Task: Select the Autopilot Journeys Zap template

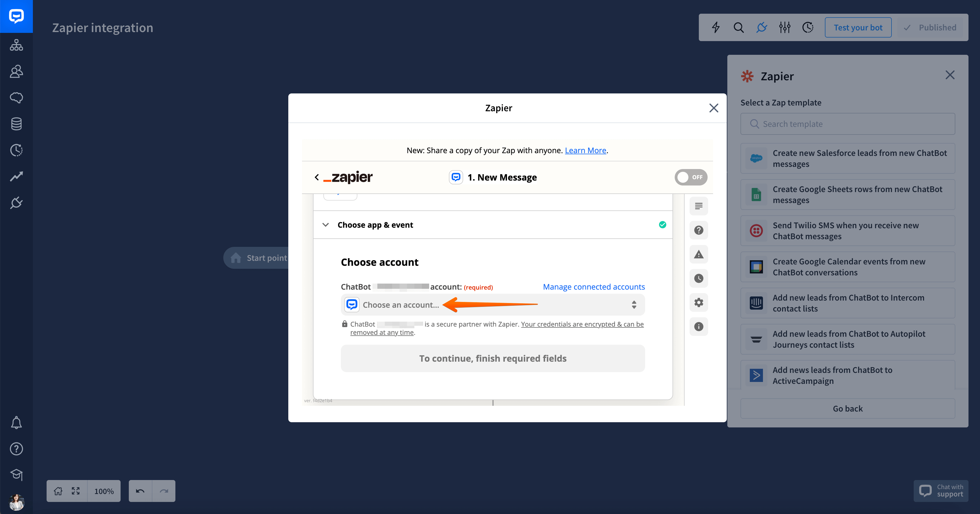Action: 848,339
